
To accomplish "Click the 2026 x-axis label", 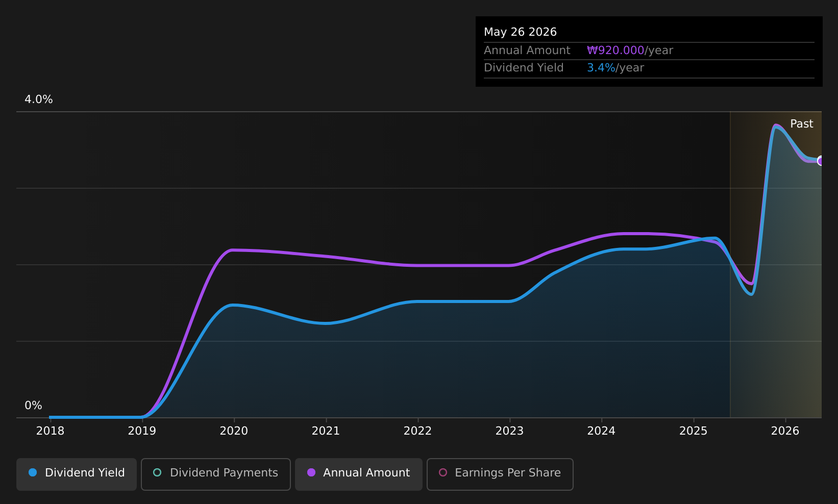I will pyautogui.click(x=785, y=431).
